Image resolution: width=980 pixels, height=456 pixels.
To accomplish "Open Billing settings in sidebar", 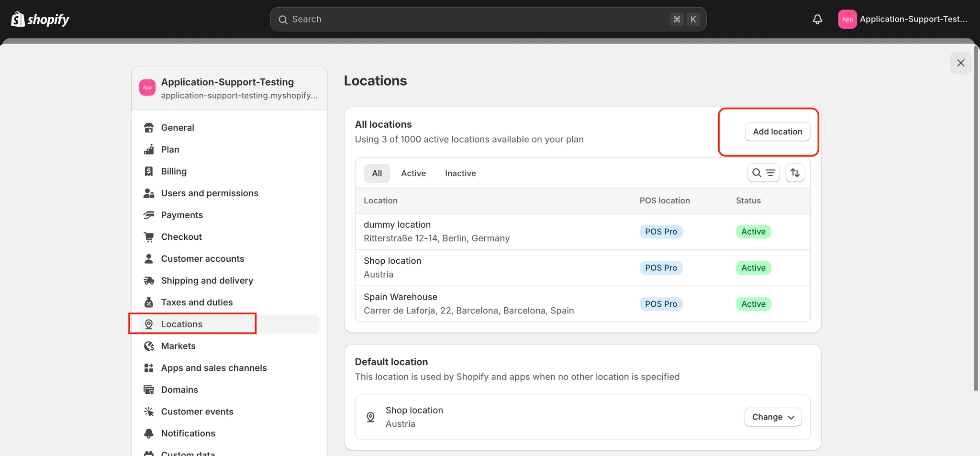I will pos(174,171).
